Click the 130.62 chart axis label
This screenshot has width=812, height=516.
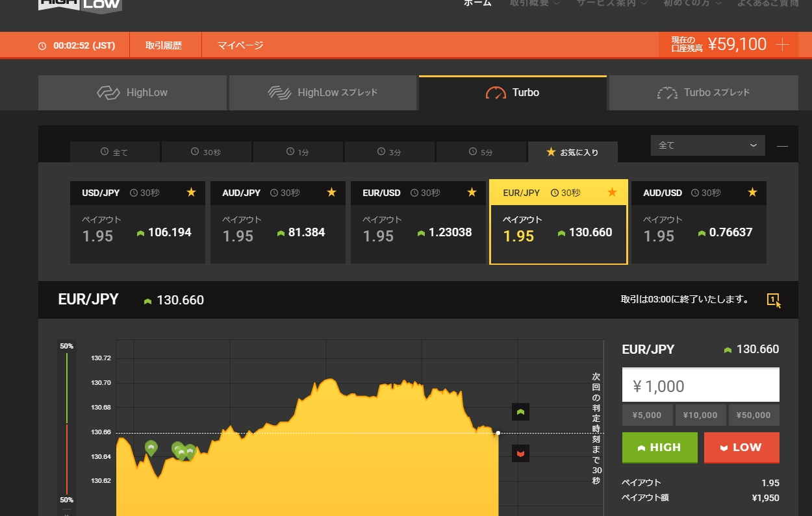coord(101,481)
